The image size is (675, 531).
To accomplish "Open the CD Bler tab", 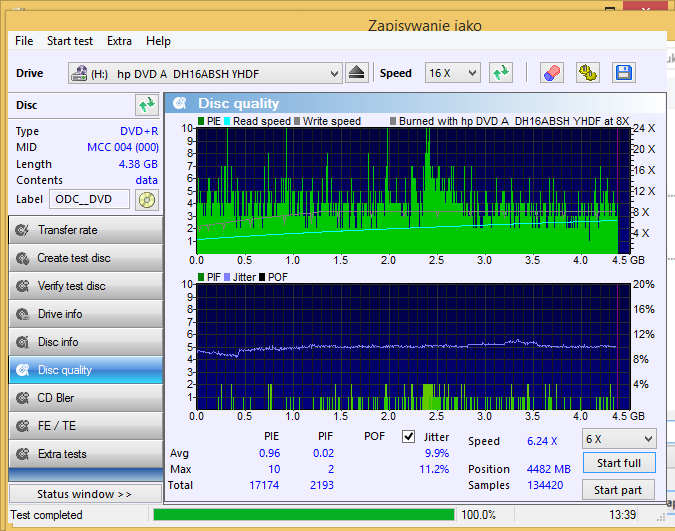I will click(86, 398).
